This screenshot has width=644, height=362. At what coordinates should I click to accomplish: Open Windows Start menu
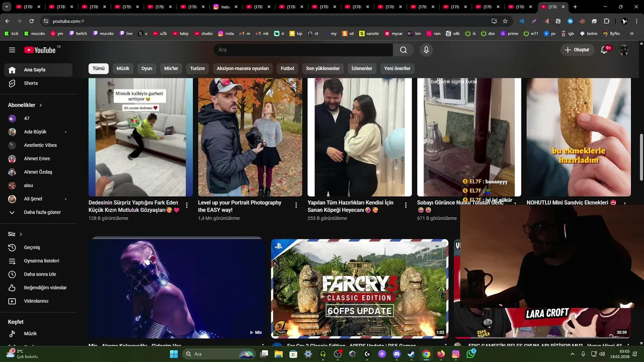174,354
